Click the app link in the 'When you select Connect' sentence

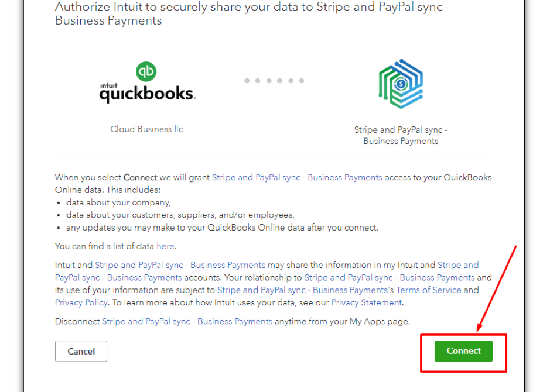pyautogui.click(x=297, y=177)
